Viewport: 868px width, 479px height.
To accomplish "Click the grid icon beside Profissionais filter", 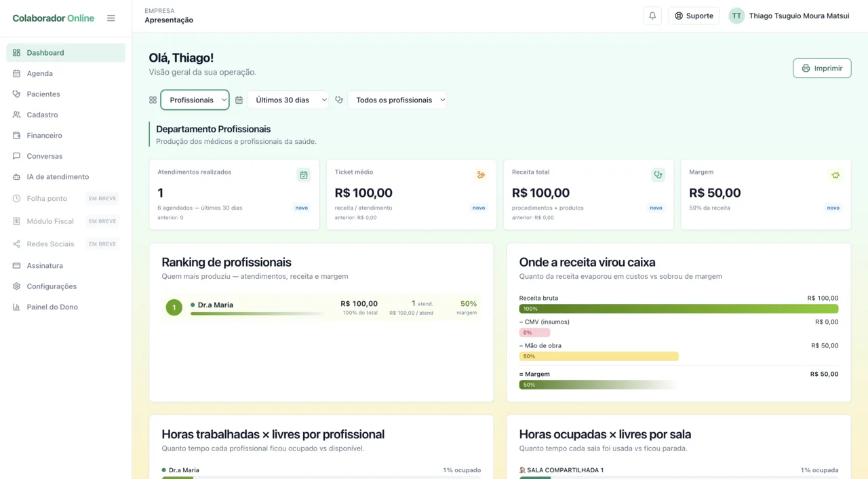I will (153, 100).
